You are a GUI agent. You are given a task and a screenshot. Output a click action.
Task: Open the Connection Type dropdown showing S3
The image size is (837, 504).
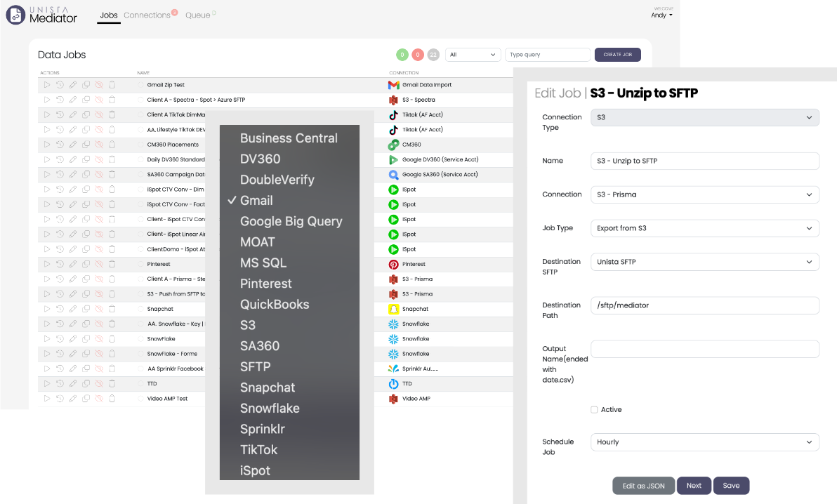point(704,117)
